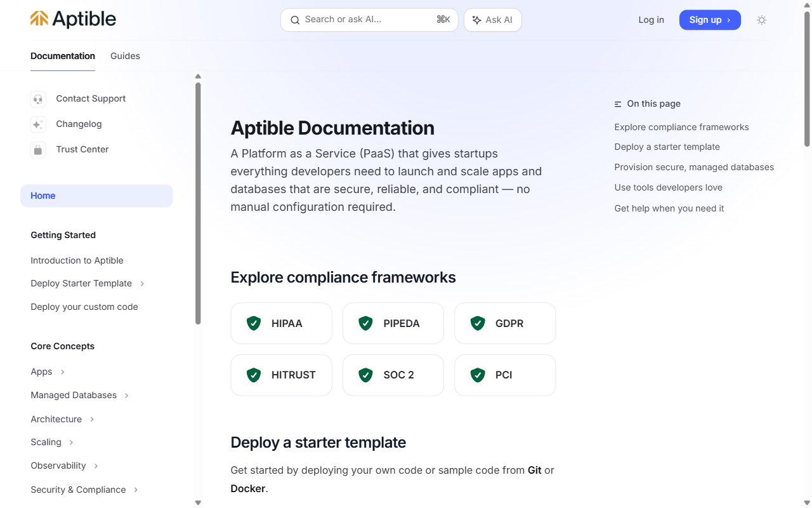Open Deploy your custom code page
Screen dimensions: 812x508
tap(84, 307)
